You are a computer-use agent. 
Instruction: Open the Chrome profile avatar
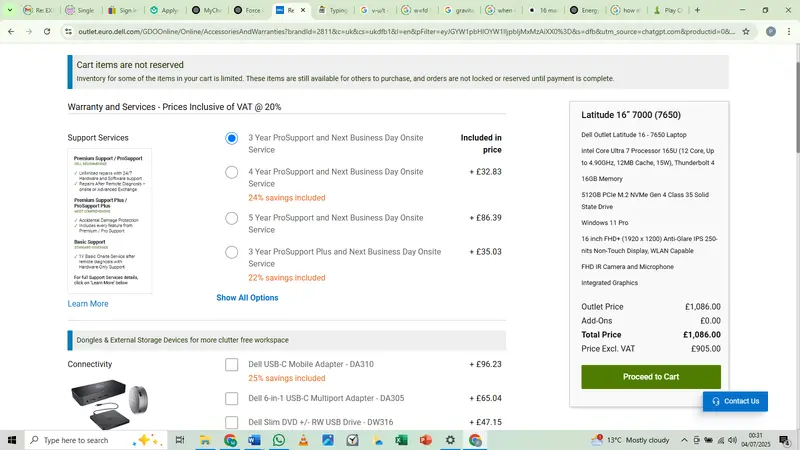point(771,32)
